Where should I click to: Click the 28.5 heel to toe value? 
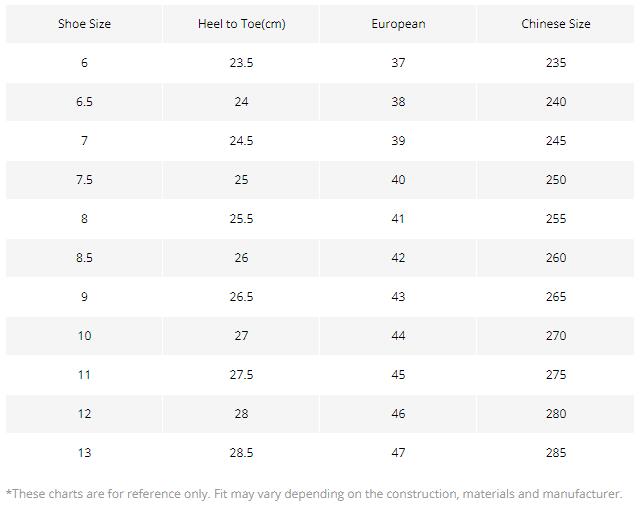click(x=241, y=452)
